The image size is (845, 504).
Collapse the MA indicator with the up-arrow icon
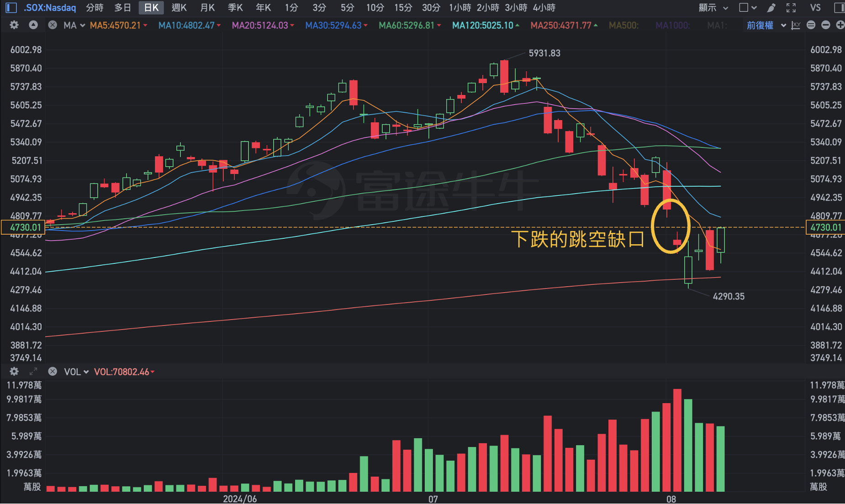point(33,25)
